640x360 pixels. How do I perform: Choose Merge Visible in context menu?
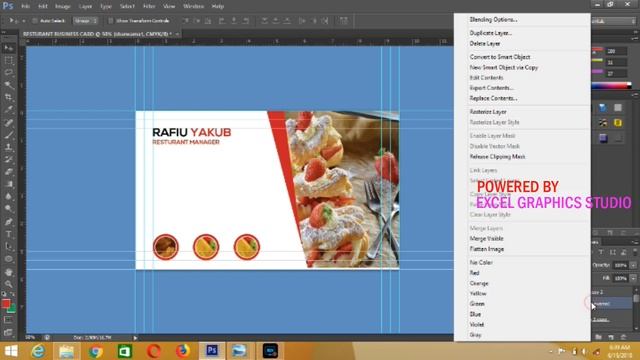(486, 239)
